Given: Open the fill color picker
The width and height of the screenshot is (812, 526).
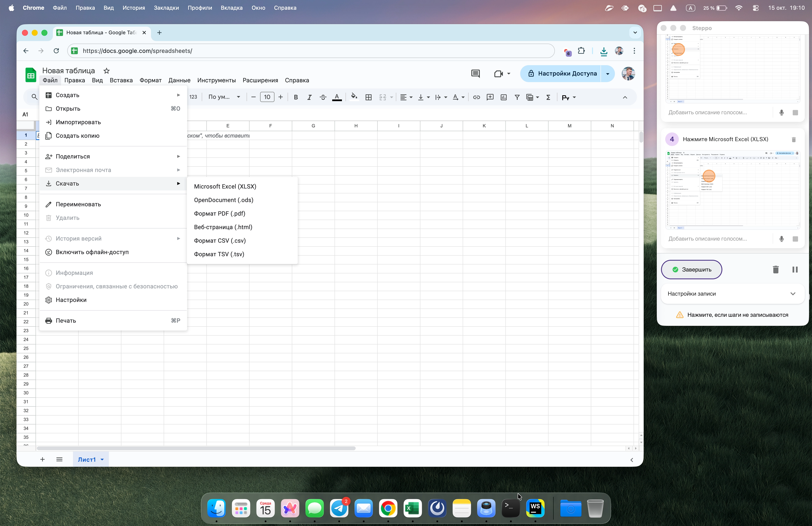Looking at the screenshot, I should [354, 97].
